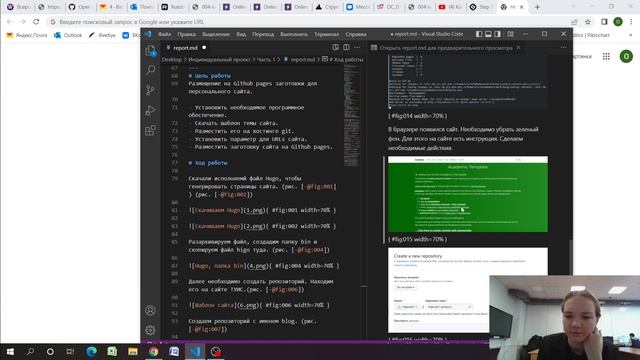The image size is (640, 360).
Task: Click the 4.png image link line
Action: coord(264,266)
